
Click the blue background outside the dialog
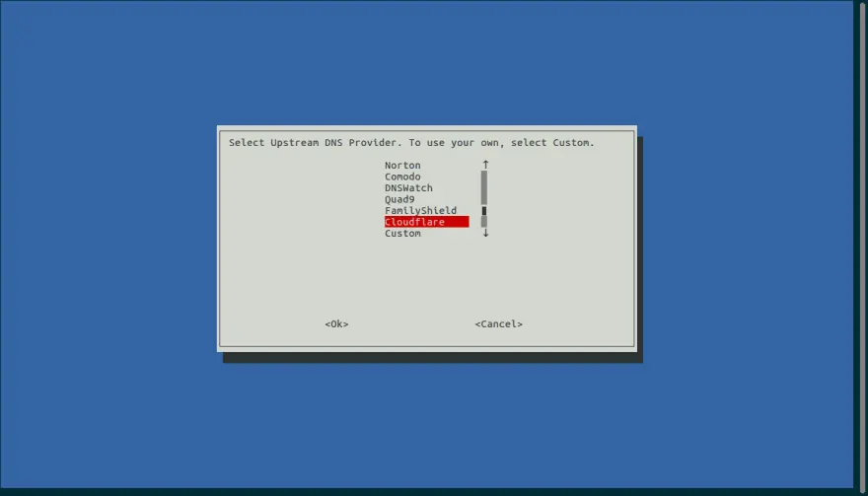point(108,247)
